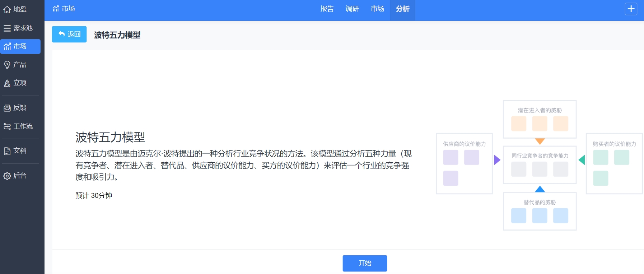Image resolution: width=644 pixels, height=274 pixels.
Task: Click the document icon for 文档
Action: click(x=7, y=151)
